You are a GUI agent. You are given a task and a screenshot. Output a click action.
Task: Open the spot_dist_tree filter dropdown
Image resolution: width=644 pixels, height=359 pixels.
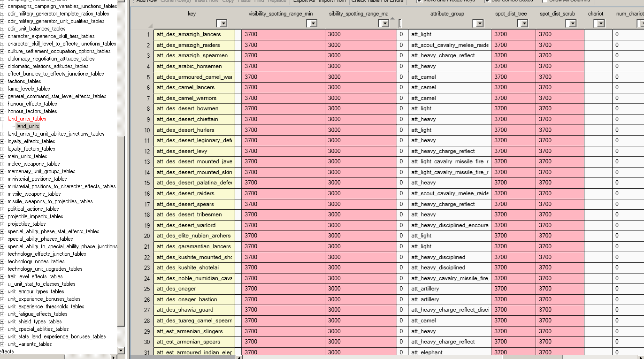pos(522,23)
